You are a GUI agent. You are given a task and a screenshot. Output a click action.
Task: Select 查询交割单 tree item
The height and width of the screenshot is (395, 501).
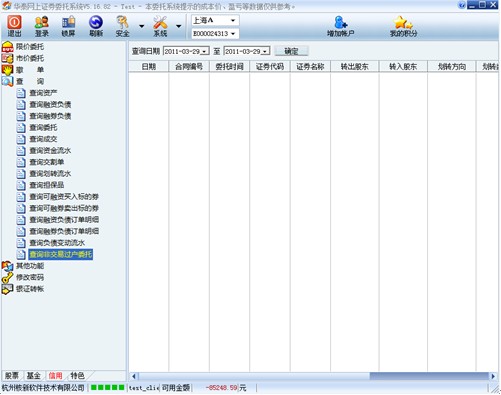coord(47,162)
